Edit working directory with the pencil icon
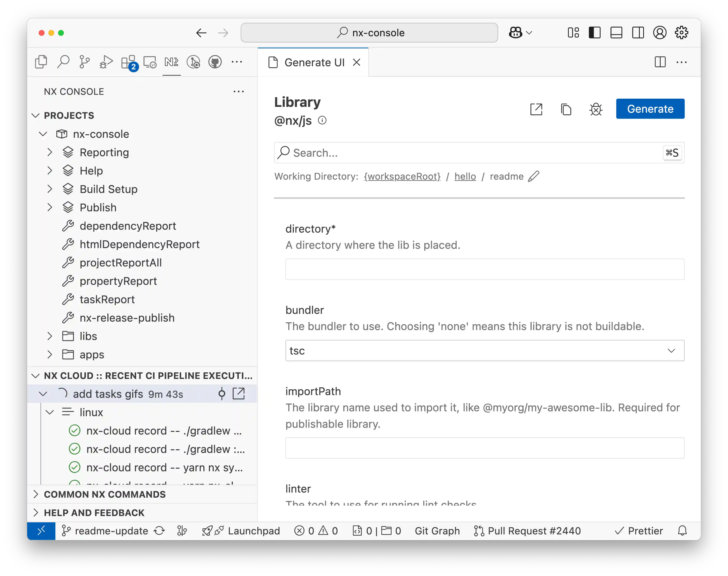 tap(534, 176)
